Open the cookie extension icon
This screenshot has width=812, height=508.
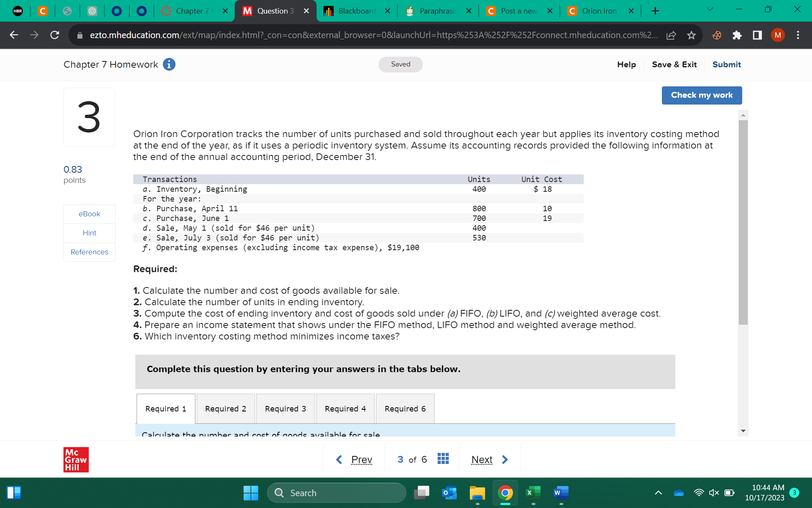(717, 35)
